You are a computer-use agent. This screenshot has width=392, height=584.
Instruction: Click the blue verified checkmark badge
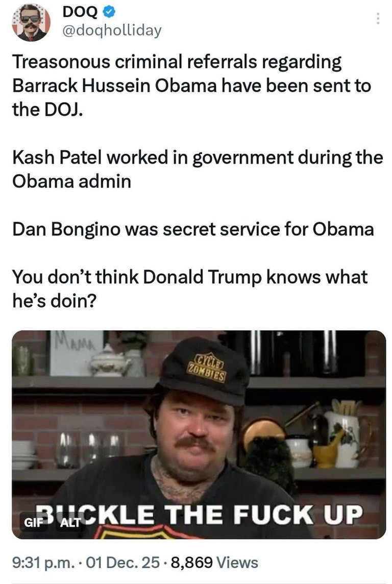[x=109, y=12]
